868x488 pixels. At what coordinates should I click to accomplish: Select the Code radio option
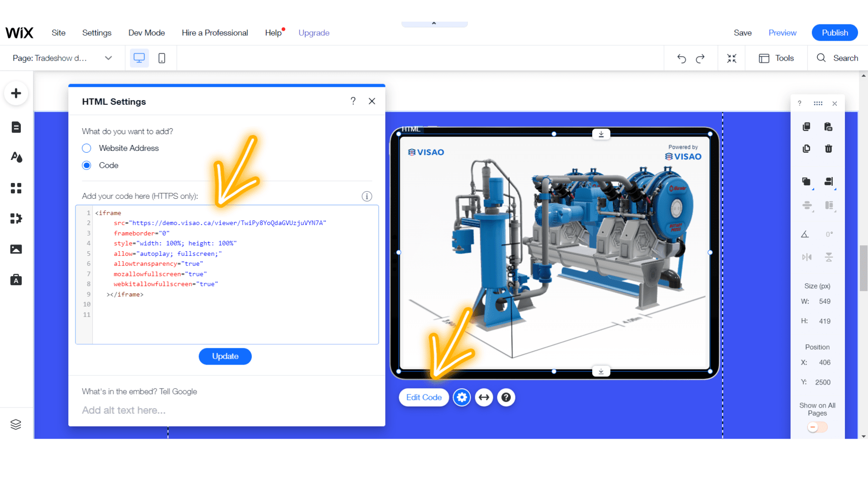tap(86, 165)
